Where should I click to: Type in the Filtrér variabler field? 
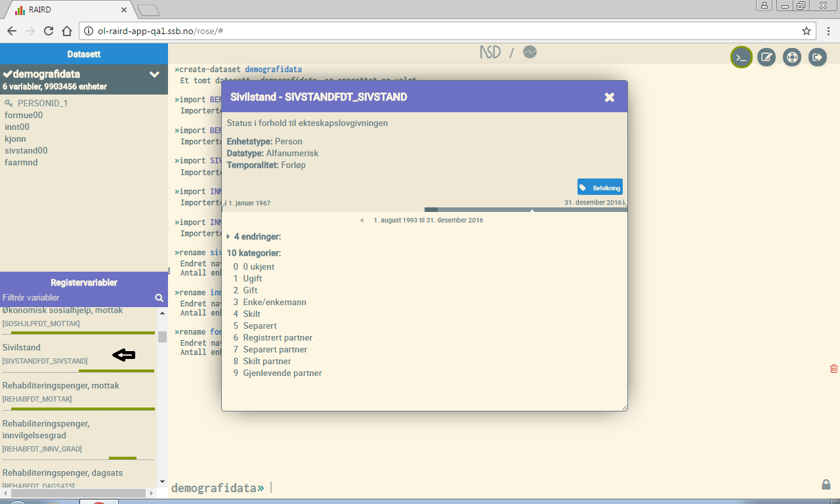pos(75,298)
